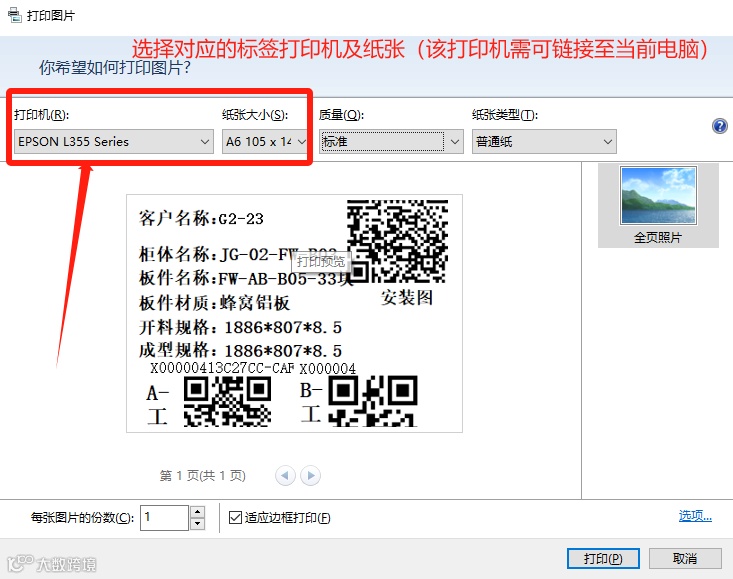Increase copies with up stepper arrow
This screenshot has height=579, width=733.
point(198,512)
